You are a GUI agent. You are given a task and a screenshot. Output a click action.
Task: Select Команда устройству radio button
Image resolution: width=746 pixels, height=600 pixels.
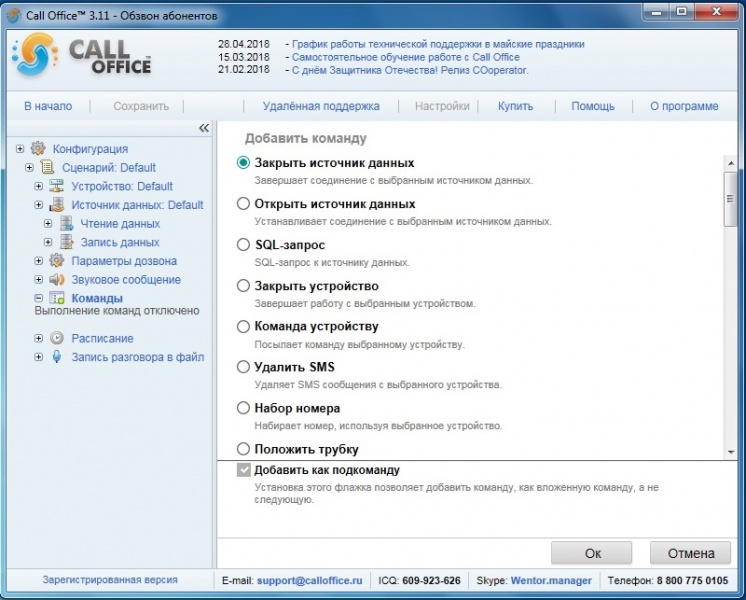(243, 326)
